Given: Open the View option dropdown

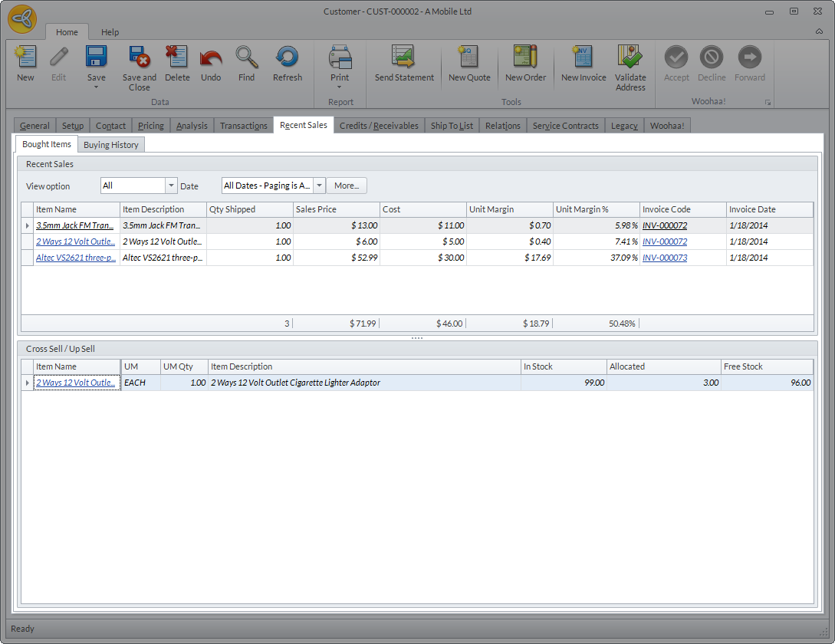Looking at the screenshot, I should [171, 186].
